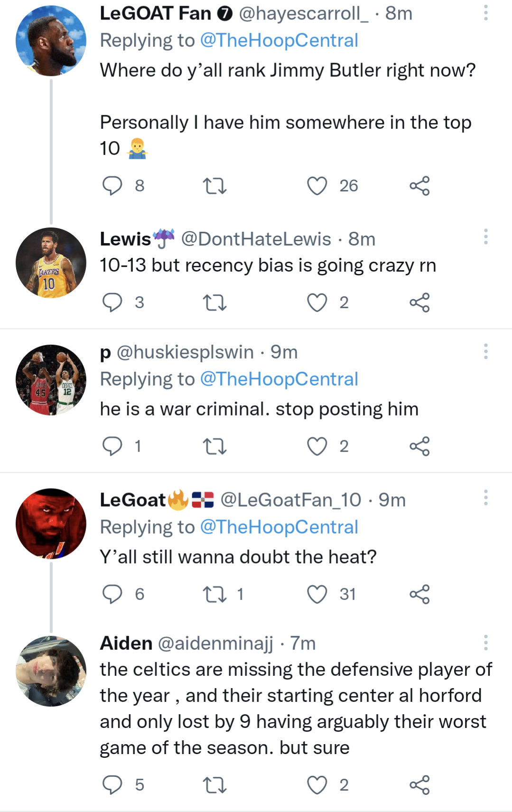This screenshot has width=512, height=812.
Task: Open @TheHoopCentral link in LeGoat's reply
Action: [279, 527]
